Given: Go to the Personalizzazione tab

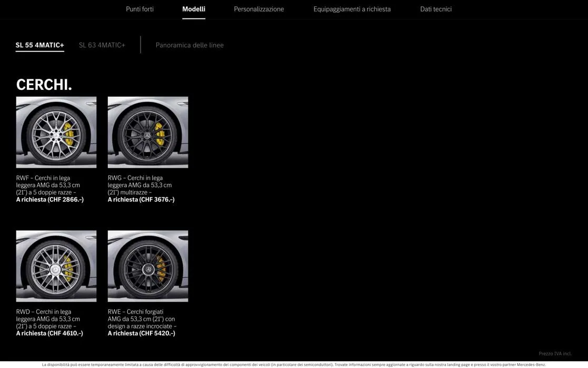Looking at the screenshot, I should [x=258, y=9].
